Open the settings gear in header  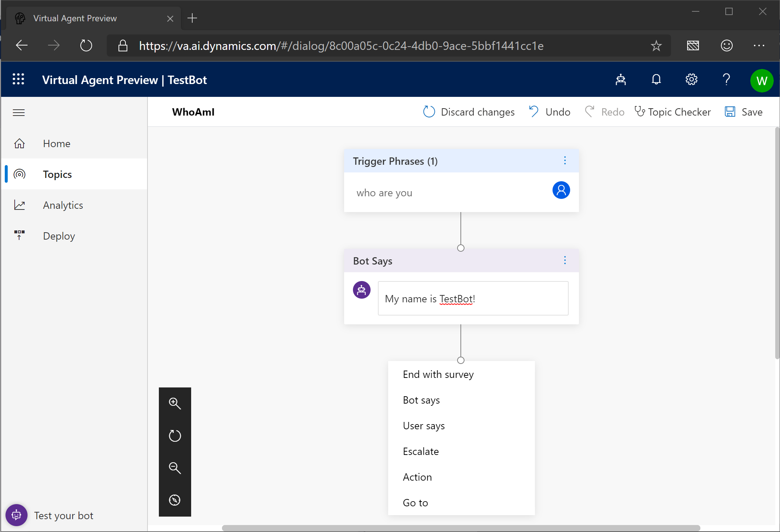[x=691, y=80]
